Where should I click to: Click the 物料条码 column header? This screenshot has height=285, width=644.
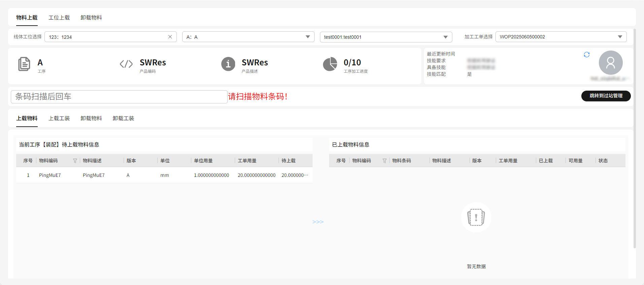[401, 161]
